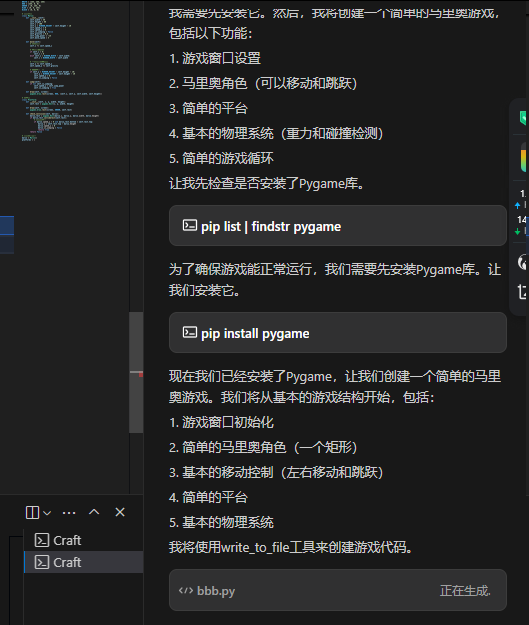Open the pip install pygame command block

pos(338,332)
